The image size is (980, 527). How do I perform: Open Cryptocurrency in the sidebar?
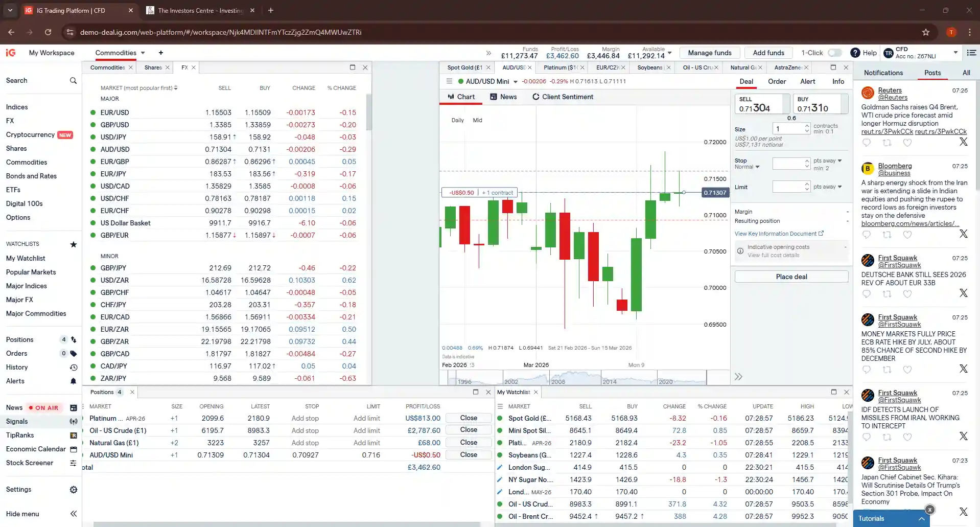click(x=30, y=134)
